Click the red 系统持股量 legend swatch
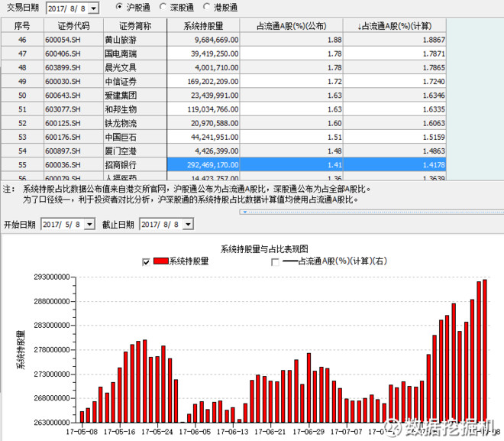This screenshot has height=441, width=504. click(x=162, y=262)
